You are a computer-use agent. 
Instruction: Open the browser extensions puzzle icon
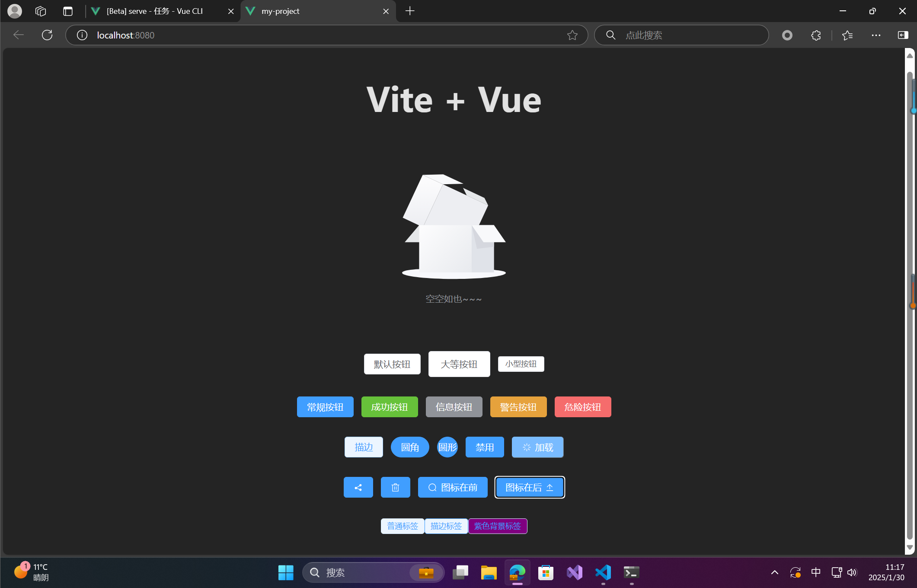[x=816, y=35]
